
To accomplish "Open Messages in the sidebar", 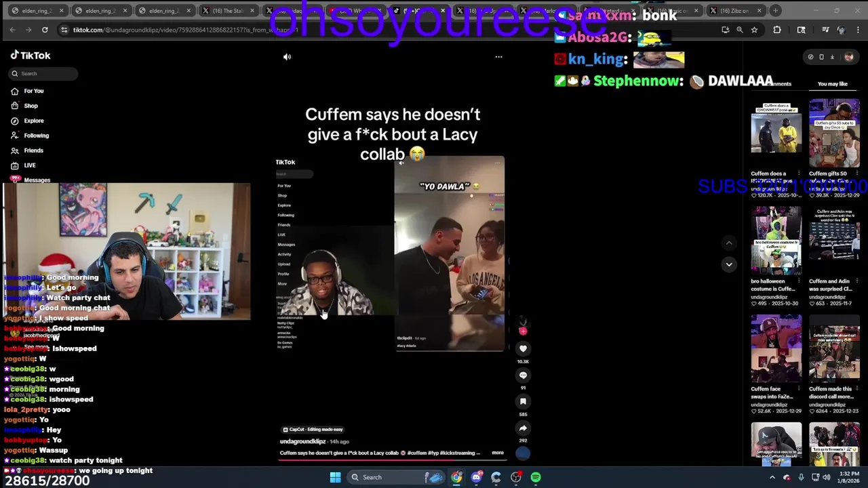I will pyautogui.click(x=31, y=180).
